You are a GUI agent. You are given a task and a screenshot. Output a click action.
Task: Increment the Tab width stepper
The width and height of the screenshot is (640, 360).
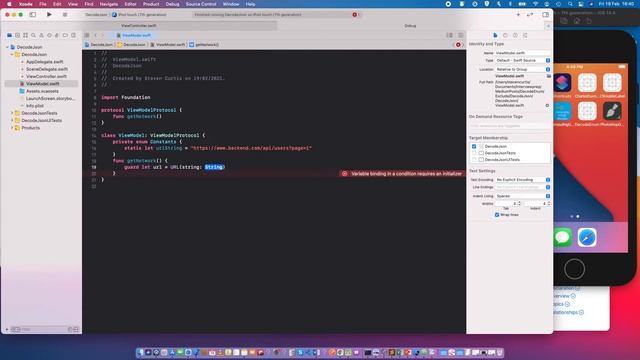click(519, 202)
